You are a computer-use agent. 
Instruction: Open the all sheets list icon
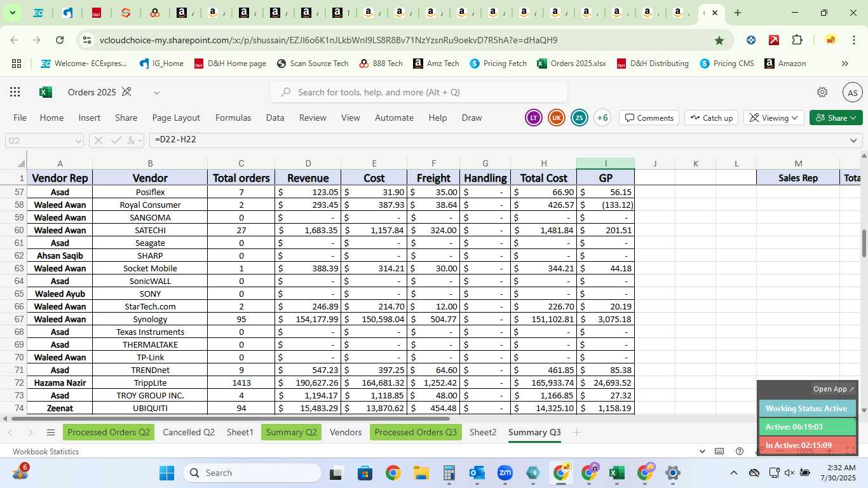point(51,433)
